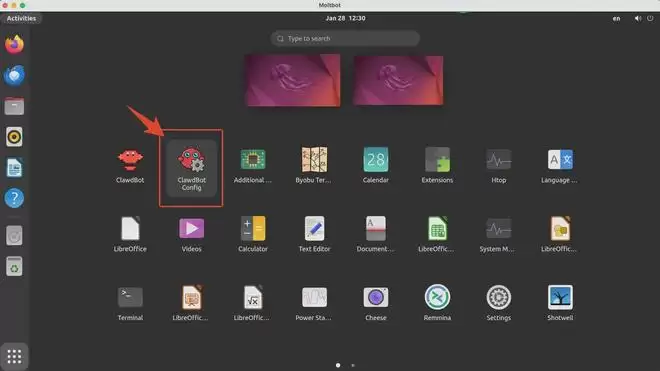
Task: Switch to the second app grid page
Action: [x=353, y=365]
